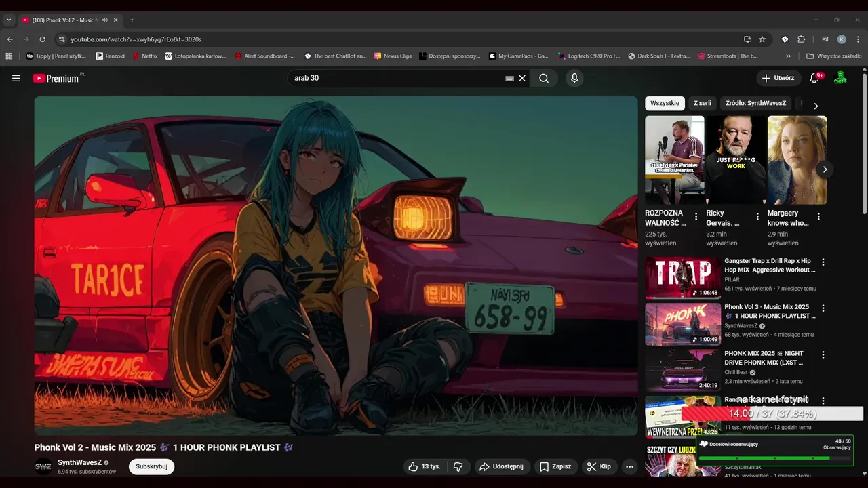Open the purple car thumbnail with 2:40:19

tap(683, 370)
